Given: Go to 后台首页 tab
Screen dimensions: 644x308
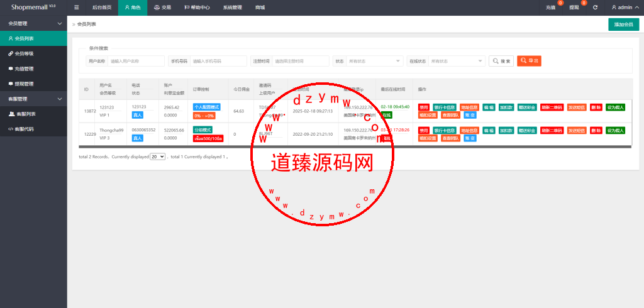Looking at the screenshot, I should click(x=102, y=8).
